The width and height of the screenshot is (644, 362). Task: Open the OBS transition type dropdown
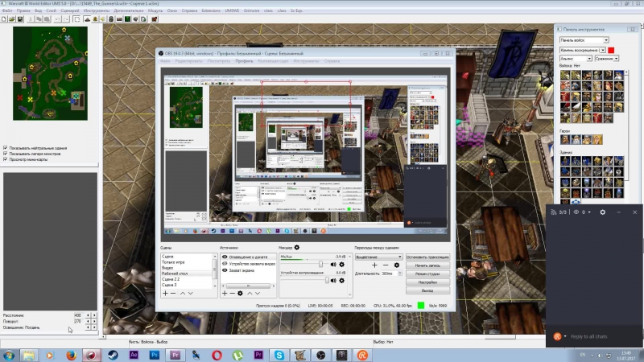point(378,257)
